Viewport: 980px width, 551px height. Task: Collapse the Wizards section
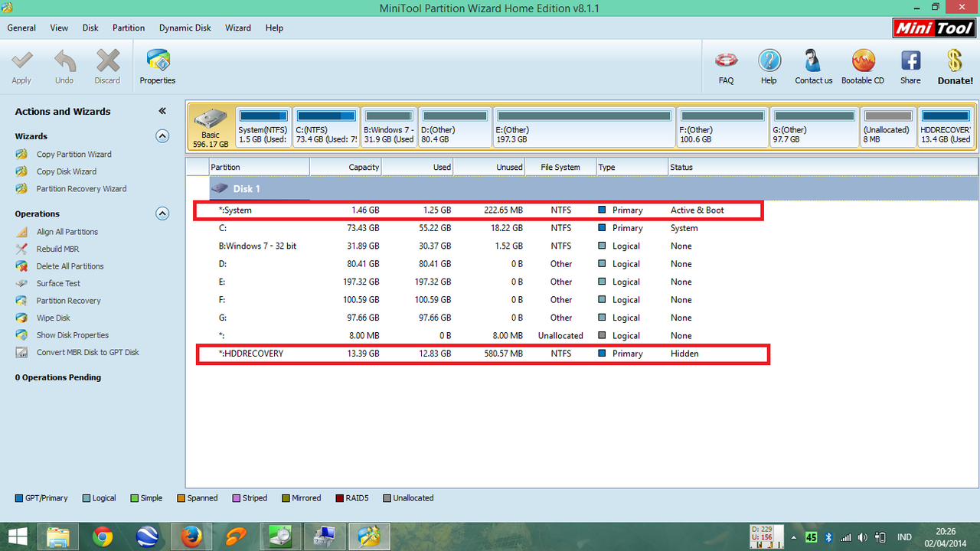(x=162, y=136)
